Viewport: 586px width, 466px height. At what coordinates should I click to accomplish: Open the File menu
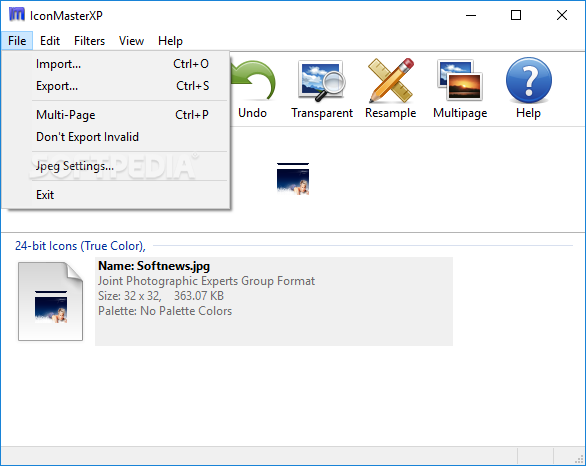[17, 41]
